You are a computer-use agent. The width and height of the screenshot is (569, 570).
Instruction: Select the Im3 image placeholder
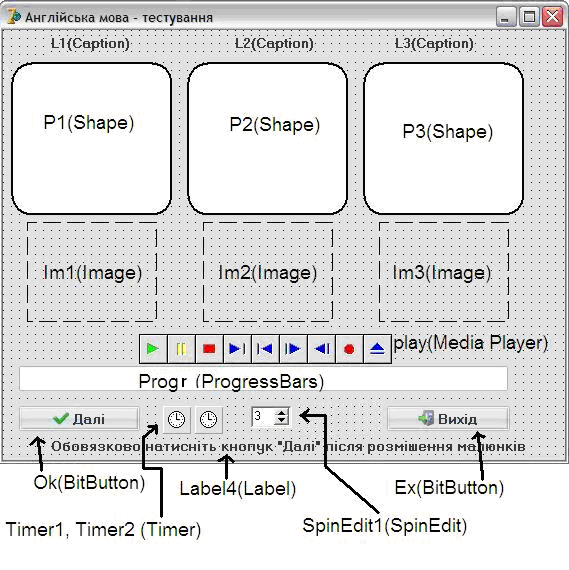(x=444, y=272)
